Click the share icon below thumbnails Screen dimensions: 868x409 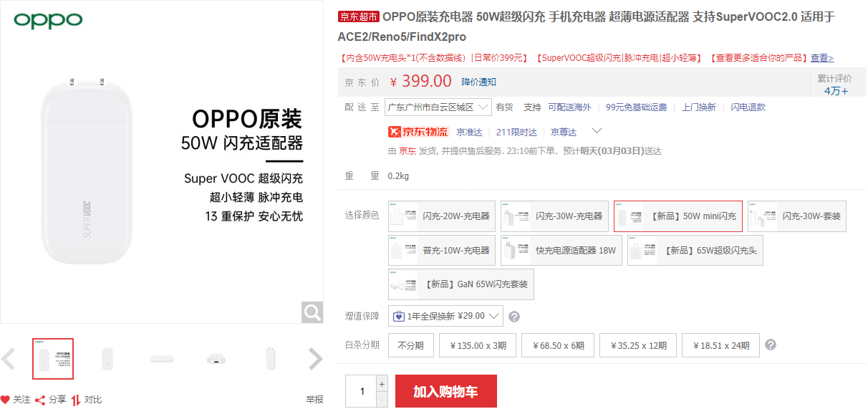point(40,400)
